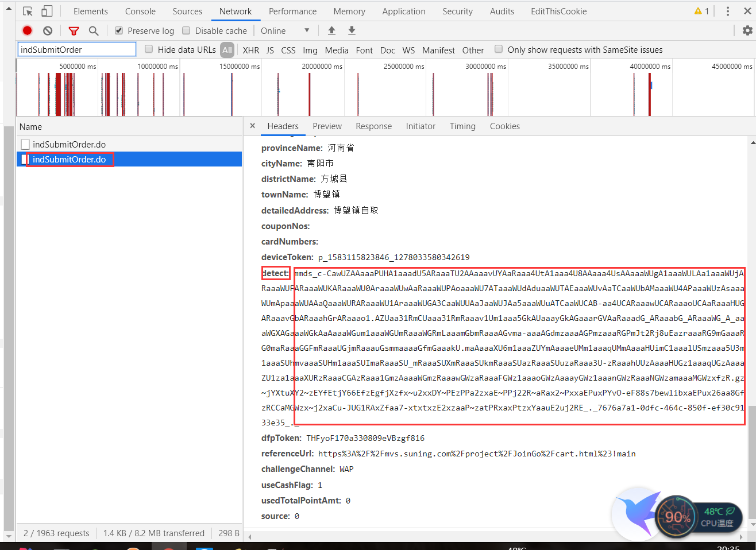Open the EditThisCookie panel
Screen dimensions: 756x550
tap(558, 11)
